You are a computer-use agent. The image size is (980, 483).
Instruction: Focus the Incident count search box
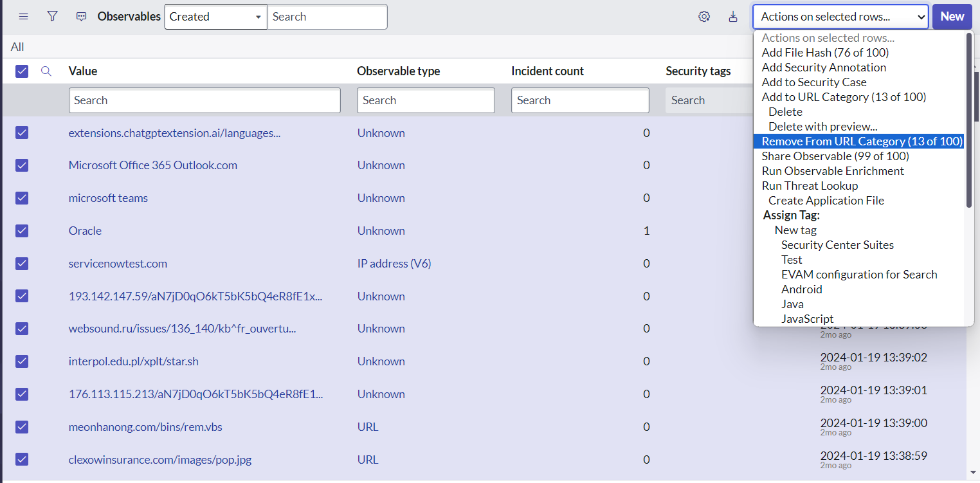point(580,100)
